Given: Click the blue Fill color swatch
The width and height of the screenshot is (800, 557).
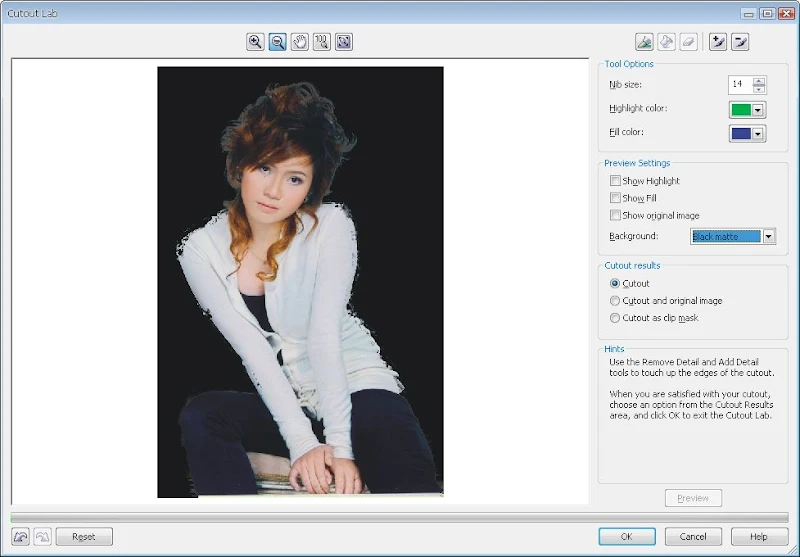Looking at the screenshot, I should [741, 134].
